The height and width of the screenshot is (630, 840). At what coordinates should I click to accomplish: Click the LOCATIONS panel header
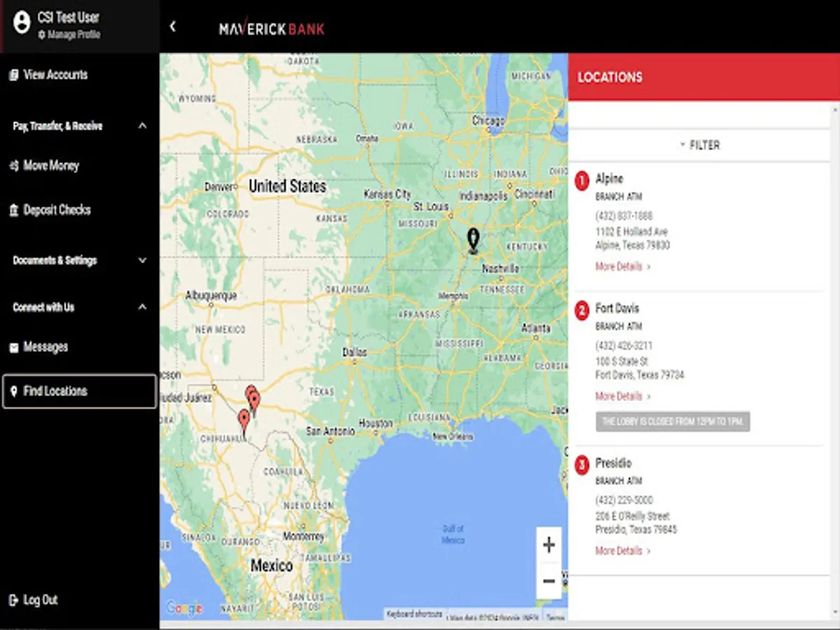610,77
